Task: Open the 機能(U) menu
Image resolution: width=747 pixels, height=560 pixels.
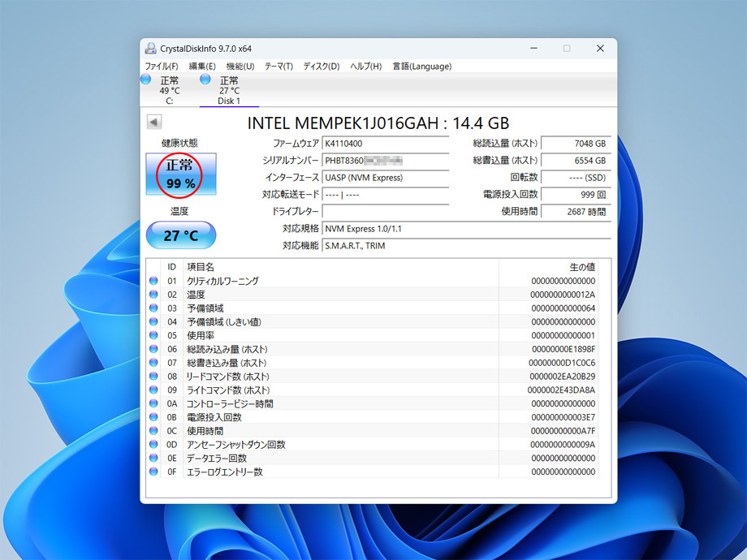Action: (240, 67)
